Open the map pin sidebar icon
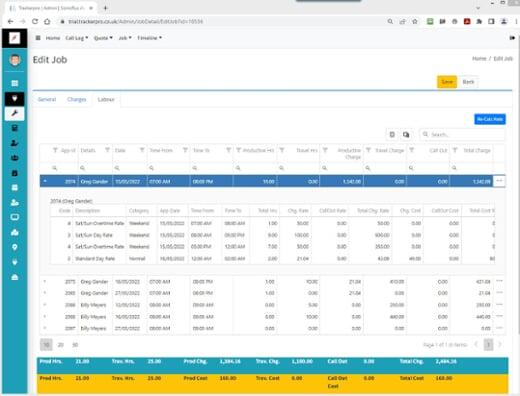 click(x=14, y=247)
